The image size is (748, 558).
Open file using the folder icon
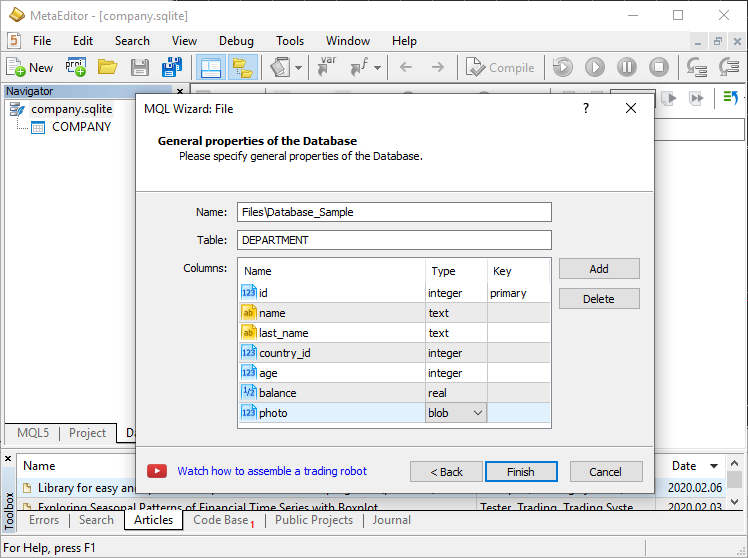click(x=107, y=67)
